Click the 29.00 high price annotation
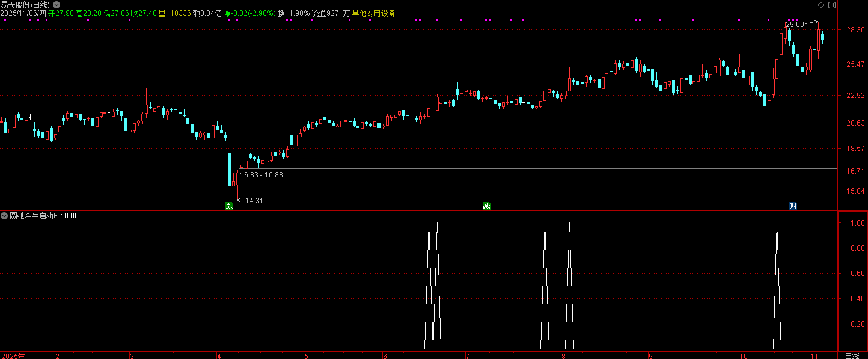Viewport: 868px width, 359px height. 795,25
